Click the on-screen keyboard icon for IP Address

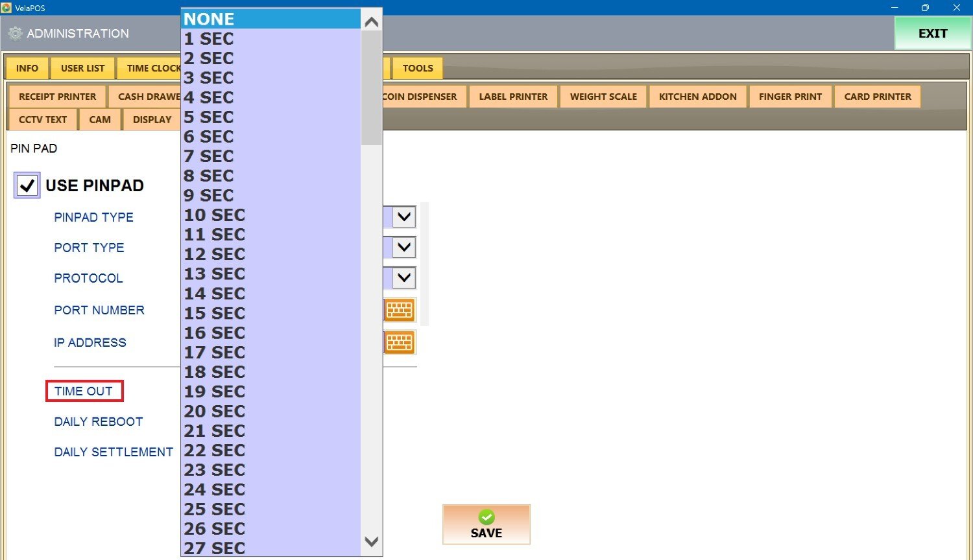(400, 342)
